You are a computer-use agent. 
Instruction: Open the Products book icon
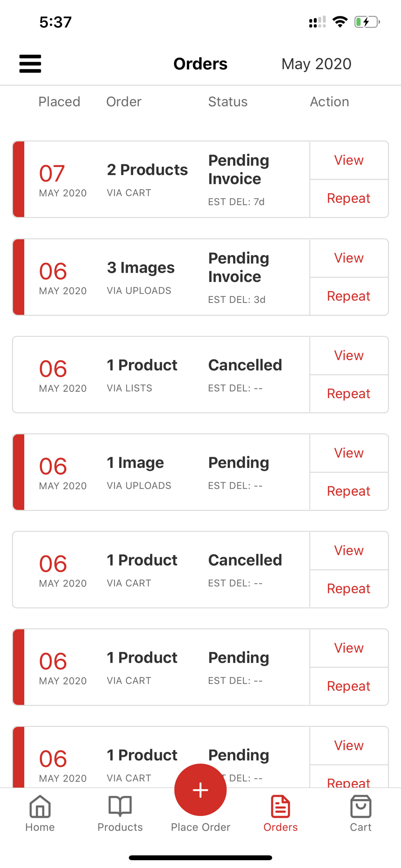click(x=120, y=806)
